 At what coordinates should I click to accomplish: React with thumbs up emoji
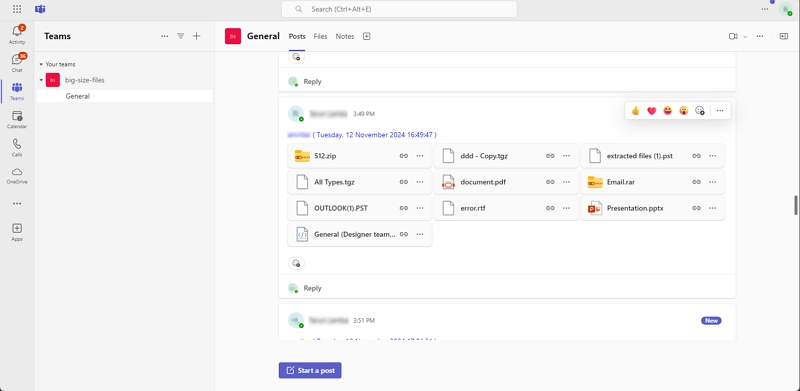(x=635, y=111)
